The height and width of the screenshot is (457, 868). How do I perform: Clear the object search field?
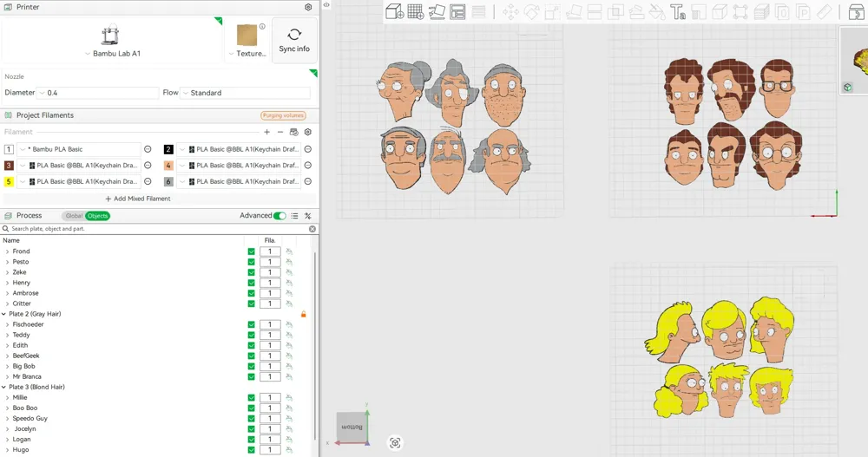tap(312, 229)
